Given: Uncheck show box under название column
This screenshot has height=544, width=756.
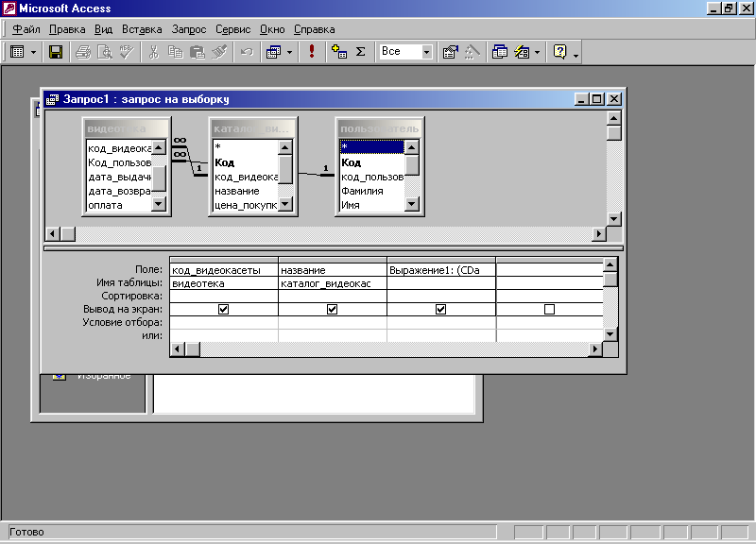Looking at the screenshot, I should (333, 310).
